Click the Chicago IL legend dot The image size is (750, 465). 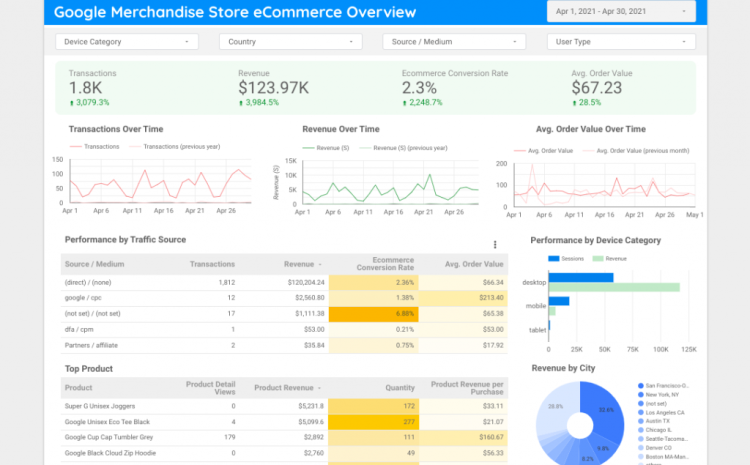tap(640, 430)
